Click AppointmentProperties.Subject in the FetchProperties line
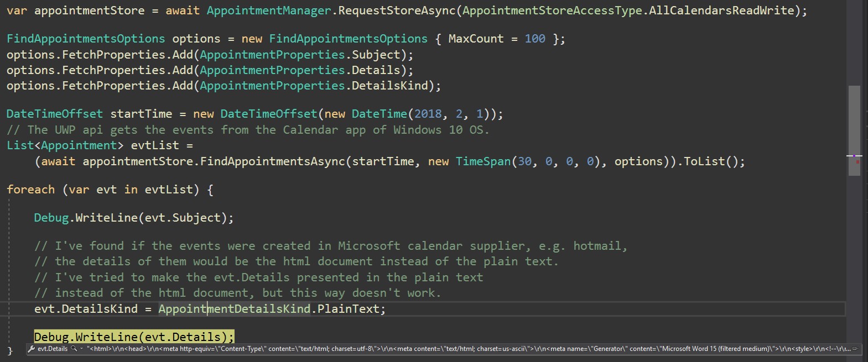 (x=300, y=55)
